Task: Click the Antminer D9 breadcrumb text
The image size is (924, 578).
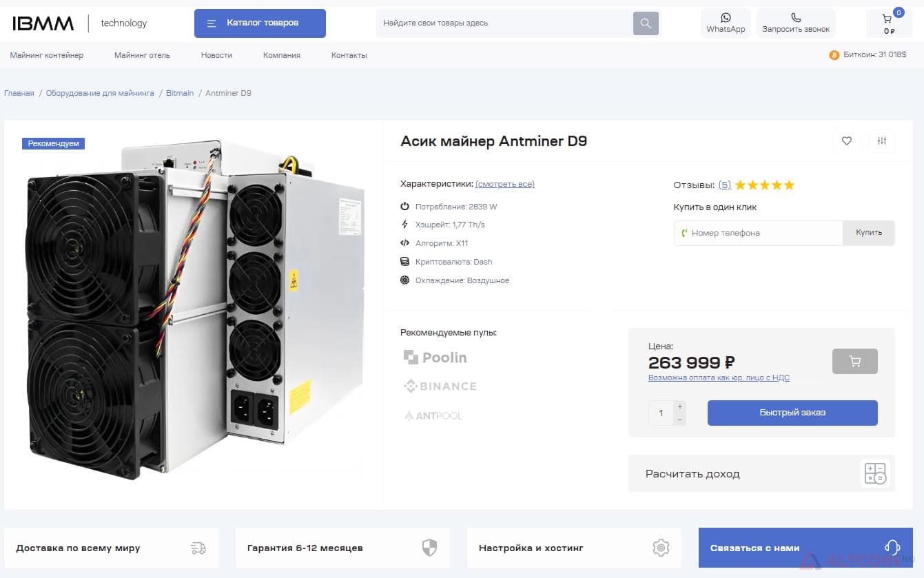Action: click(229, 93)
